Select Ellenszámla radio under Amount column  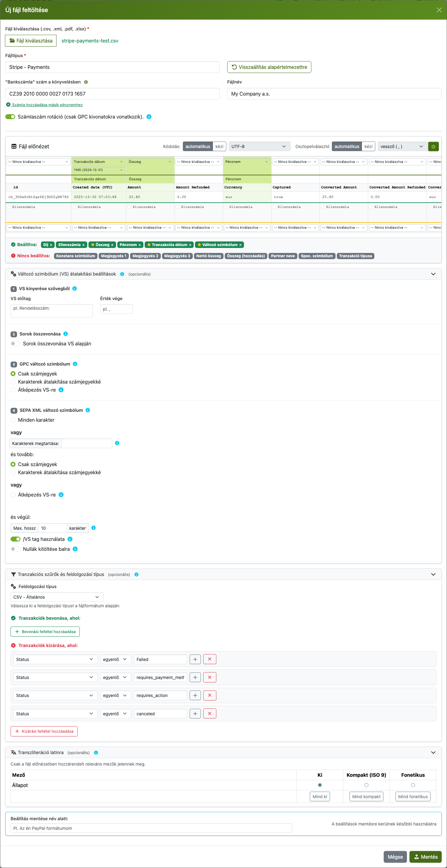point(129,207)
